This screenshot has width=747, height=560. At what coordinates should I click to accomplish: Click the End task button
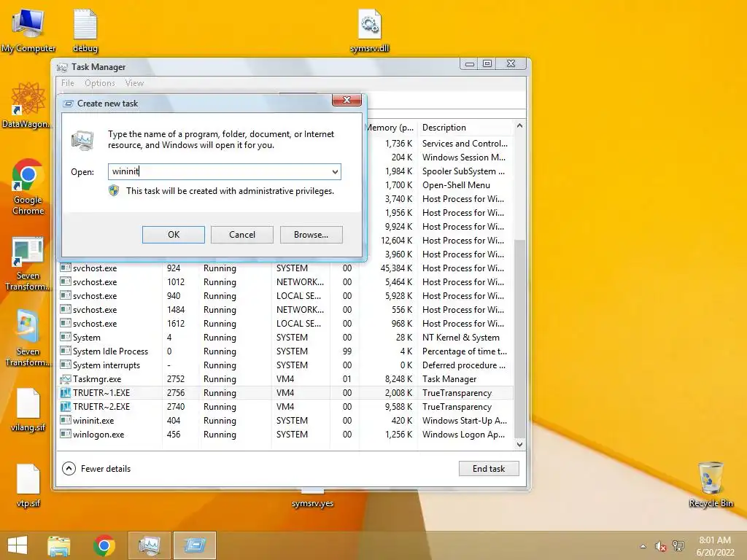point(489,469)
